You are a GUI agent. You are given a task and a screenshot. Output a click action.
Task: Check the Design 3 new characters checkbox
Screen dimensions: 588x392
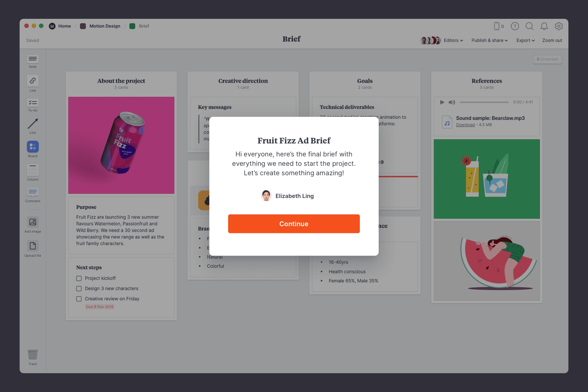79,289
